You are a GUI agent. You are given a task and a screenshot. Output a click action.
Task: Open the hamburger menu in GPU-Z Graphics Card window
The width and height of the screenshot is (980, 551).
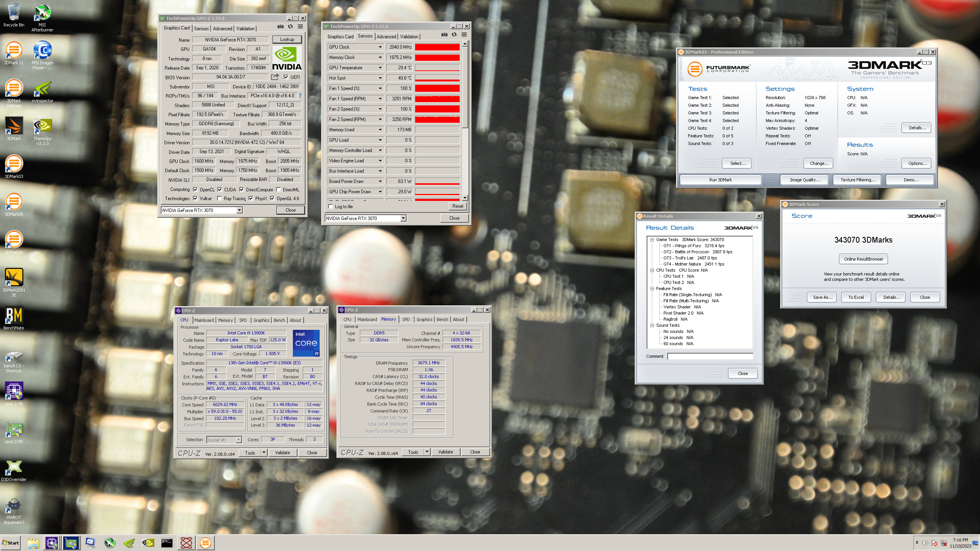301,26
